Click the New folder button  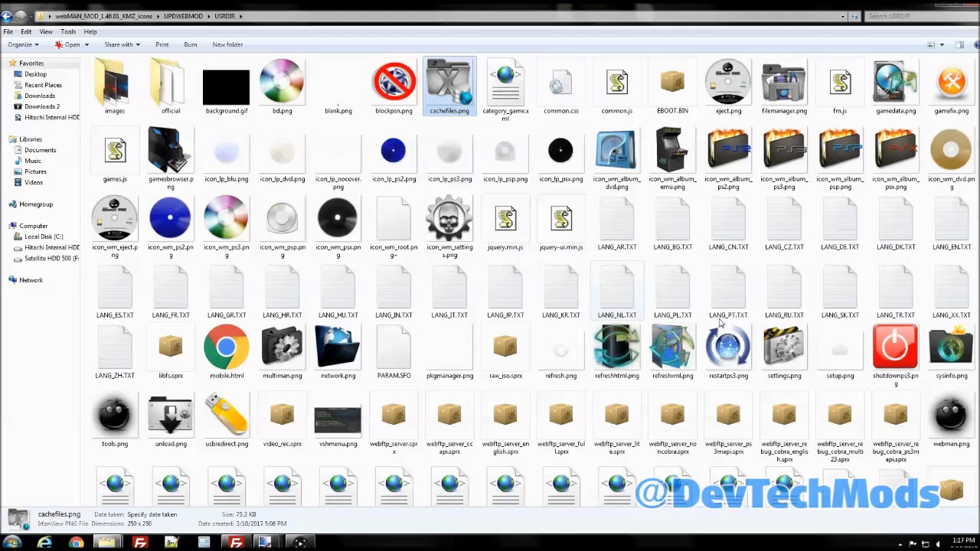pyautogui.click(x=227, y=44)
